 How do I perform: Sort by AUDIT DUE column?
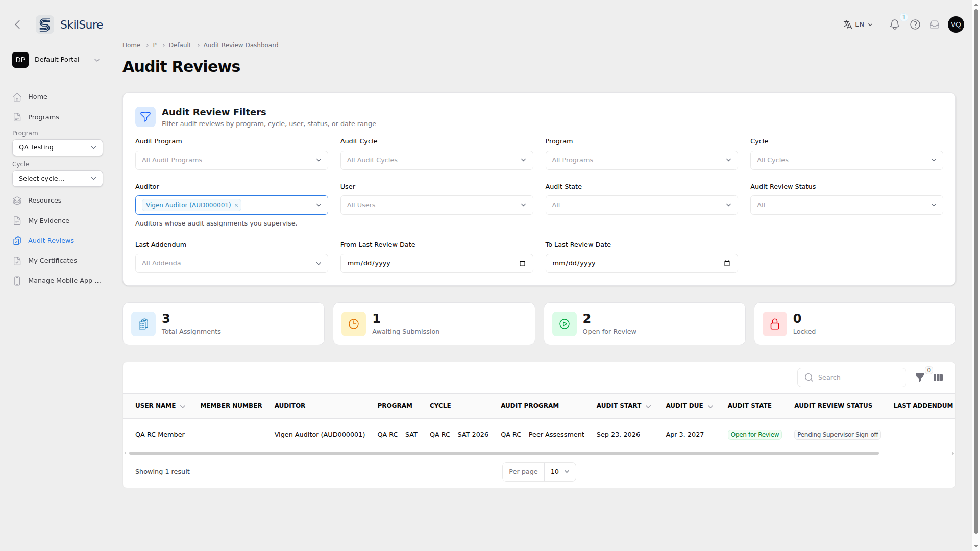(689, 406)
